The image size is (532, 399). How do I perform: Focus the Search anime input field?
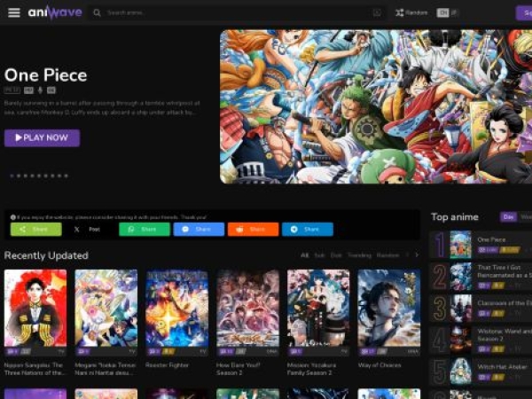[238, 13]
